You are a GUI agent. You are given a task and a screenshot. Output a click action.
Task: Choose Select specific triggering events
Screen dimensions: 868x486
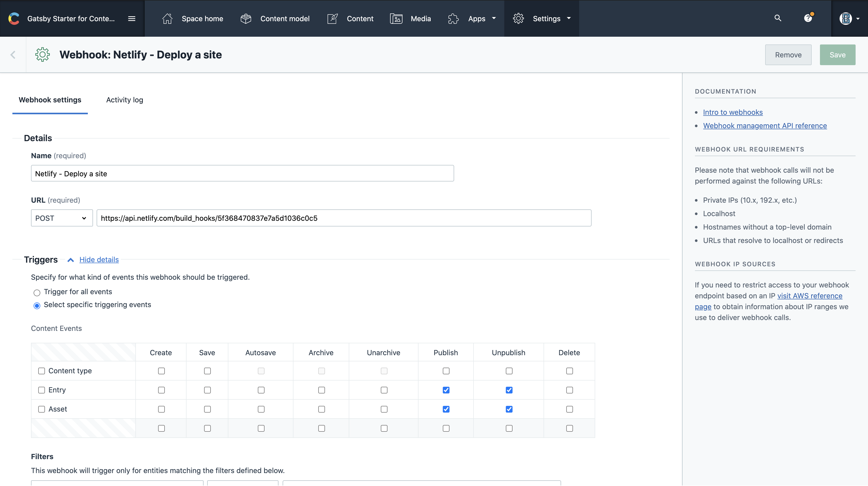tap(37, 306)
